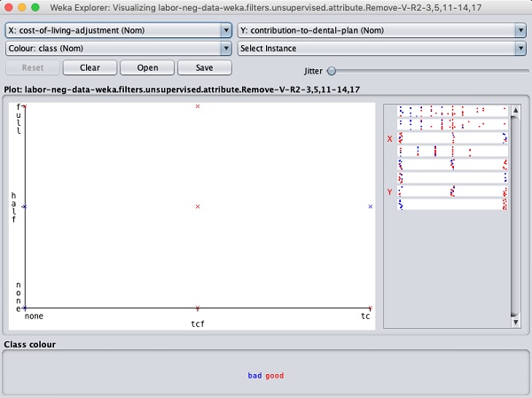
Task: Click the attribute panel scrollbar up arrow
Action: pyautogui.click(x=513, y=108)
